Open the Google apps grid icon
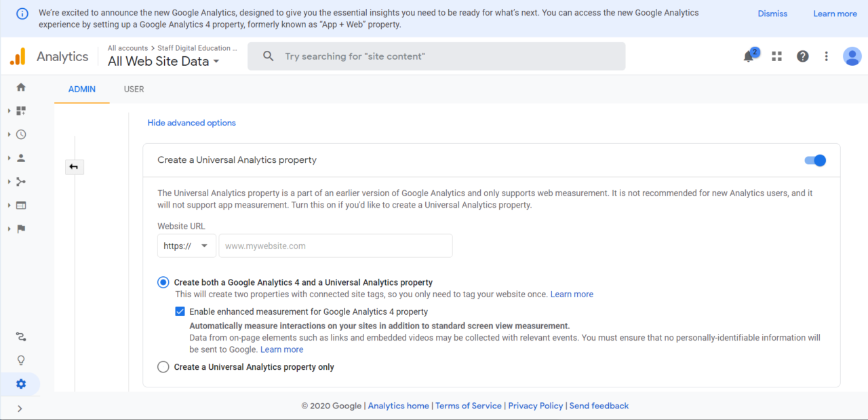Viewport: 868px width, 420px height. coord(776,56)
